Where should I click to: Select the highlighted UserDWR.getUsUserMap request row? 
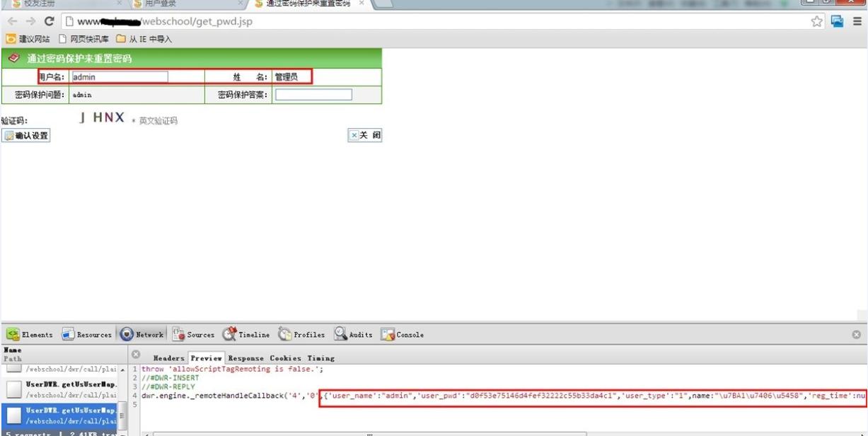pyautogui.click(x=59, y=415)
